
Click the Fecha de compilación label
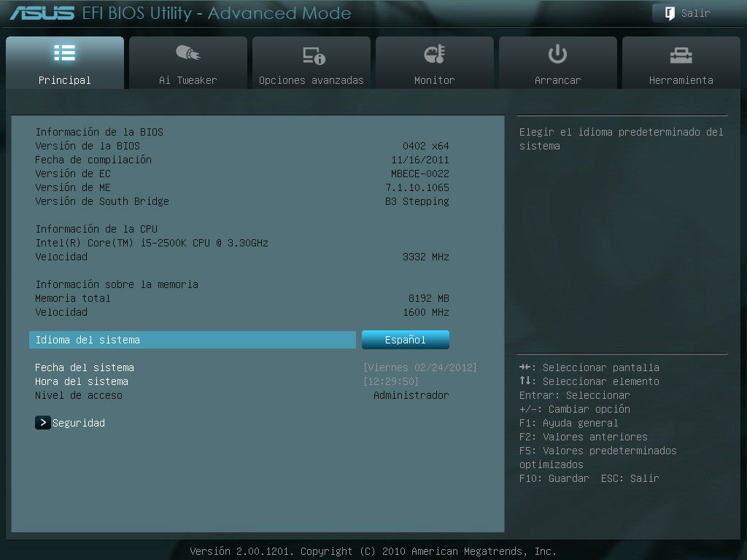[x=93, y=160]
